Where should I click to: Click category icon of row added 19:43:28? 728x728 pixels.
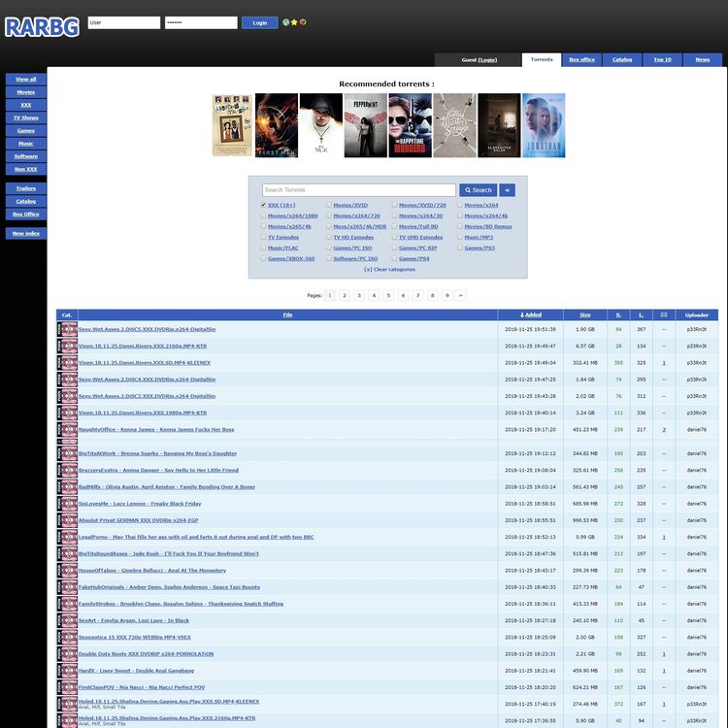[67, 396]
